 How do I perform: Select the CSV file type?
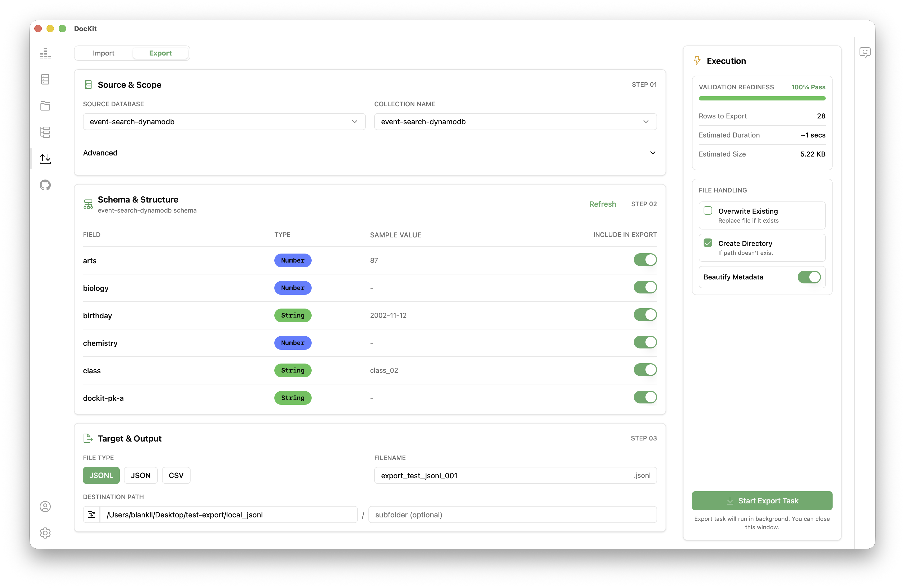pos(176,475)
